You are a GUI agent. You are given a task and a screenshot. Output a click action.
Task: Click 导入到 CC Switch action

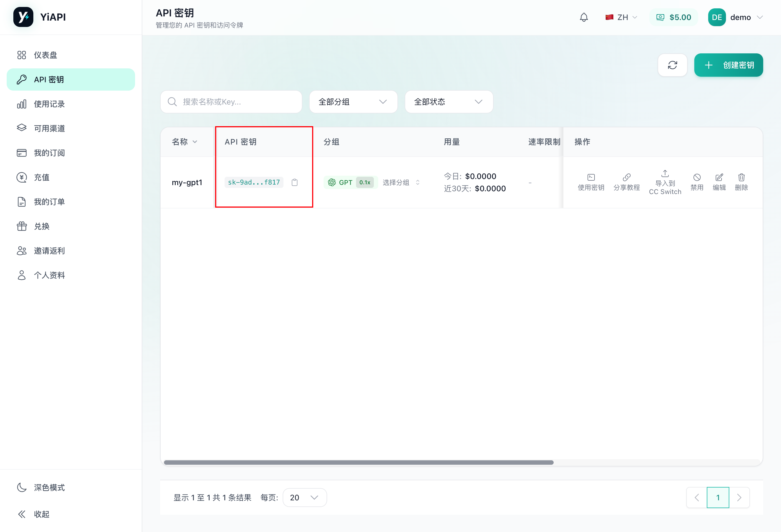click(665, 182)
